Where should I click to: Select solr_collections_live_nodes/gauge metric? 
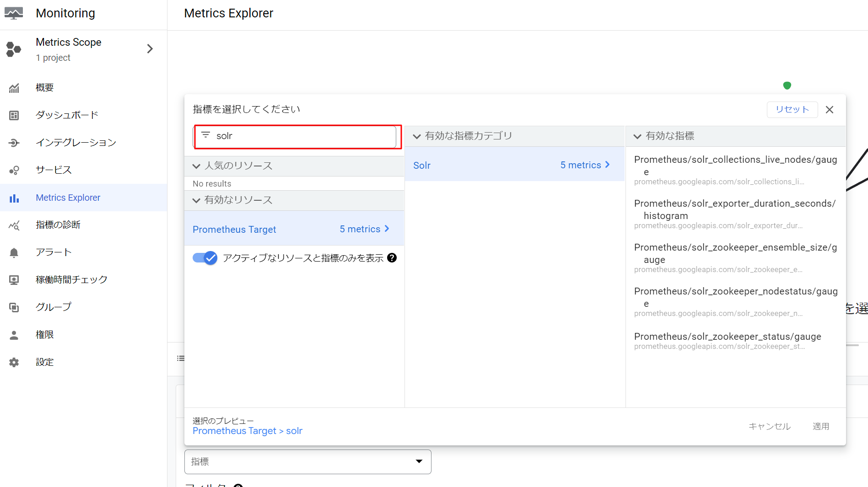click(x=735, y=170)
